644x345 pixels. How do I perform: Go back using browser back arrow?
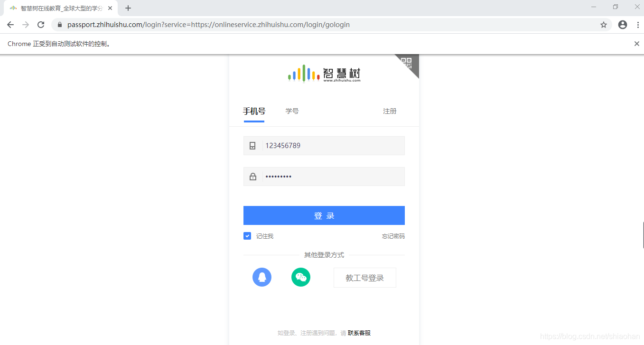tap(10, 25)
